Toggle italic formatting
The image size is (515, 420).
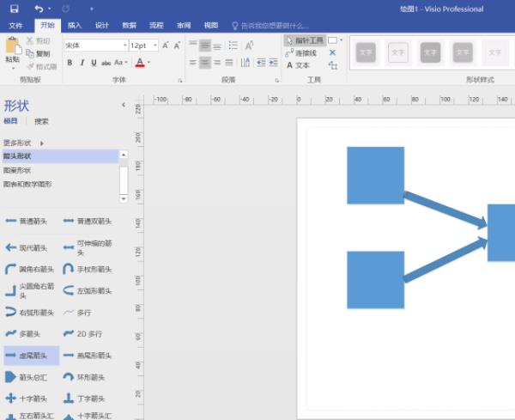(82, 63)
